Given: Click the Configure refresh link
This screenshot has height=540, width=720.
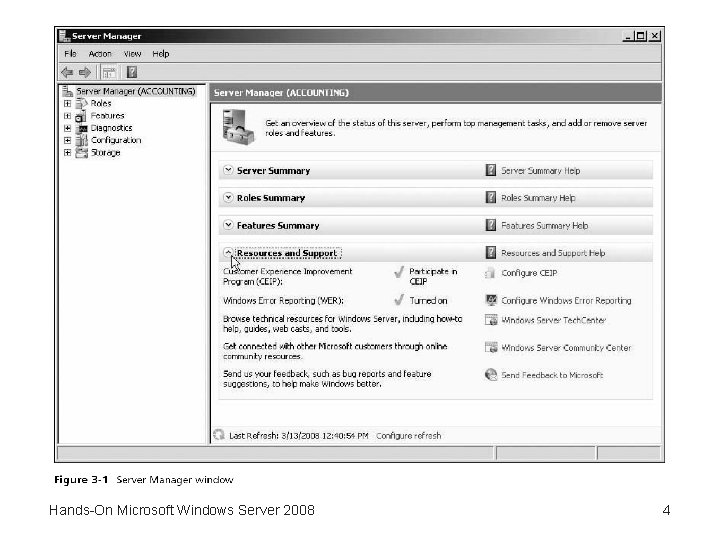Looking at the screenshot, I should 409,435.
